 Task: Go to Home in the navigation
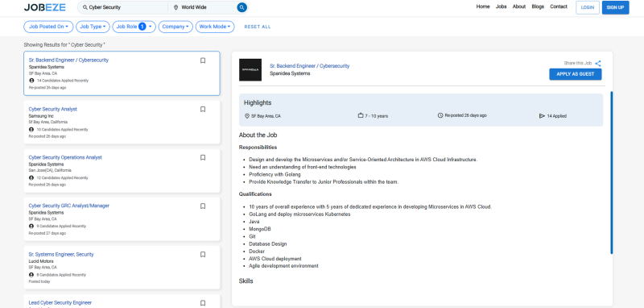(x=483, y=6)
